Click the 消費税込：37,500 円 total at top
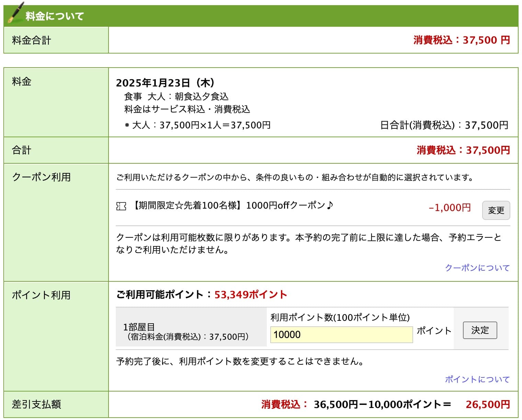 click(462, 40)
